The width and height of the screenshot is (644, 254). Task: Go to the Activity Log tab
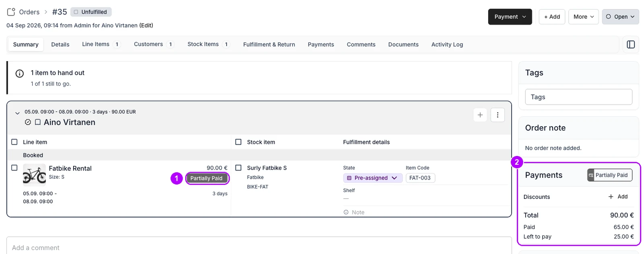(x=447, y=45)
